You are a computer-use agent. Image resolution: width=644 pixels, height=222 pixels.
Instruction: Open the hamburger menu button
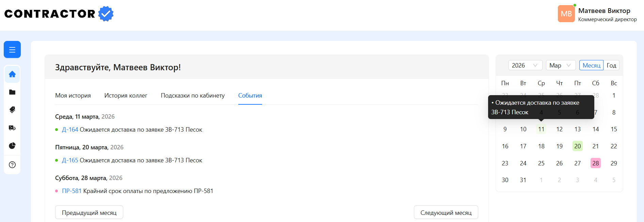pos(12,50)
